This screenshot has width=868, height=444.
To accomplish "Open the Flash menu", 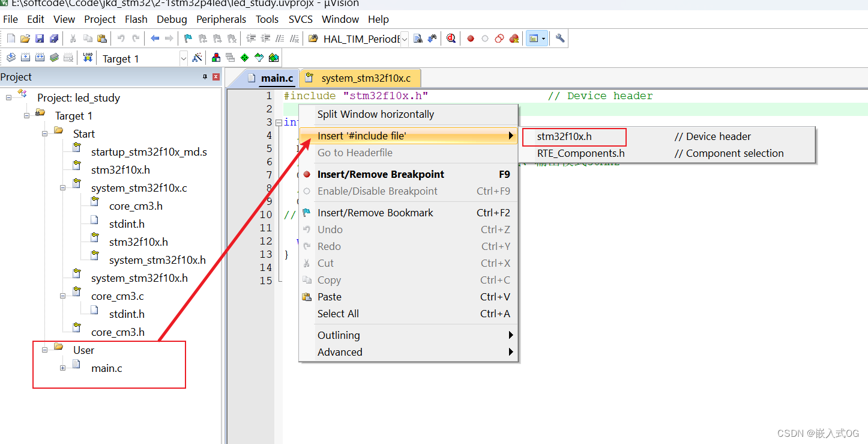I will click(x=136, y=19).
